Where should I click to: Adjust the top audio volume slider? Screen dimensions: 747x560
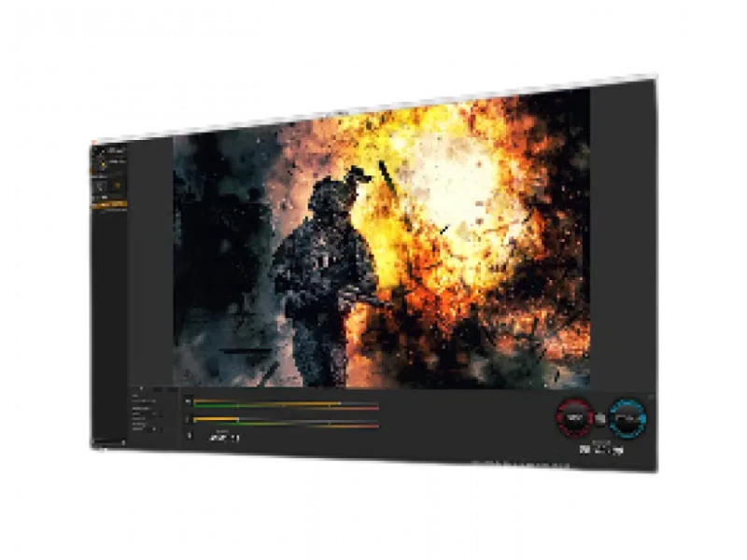pyautogui.click(x=286, y=403)
